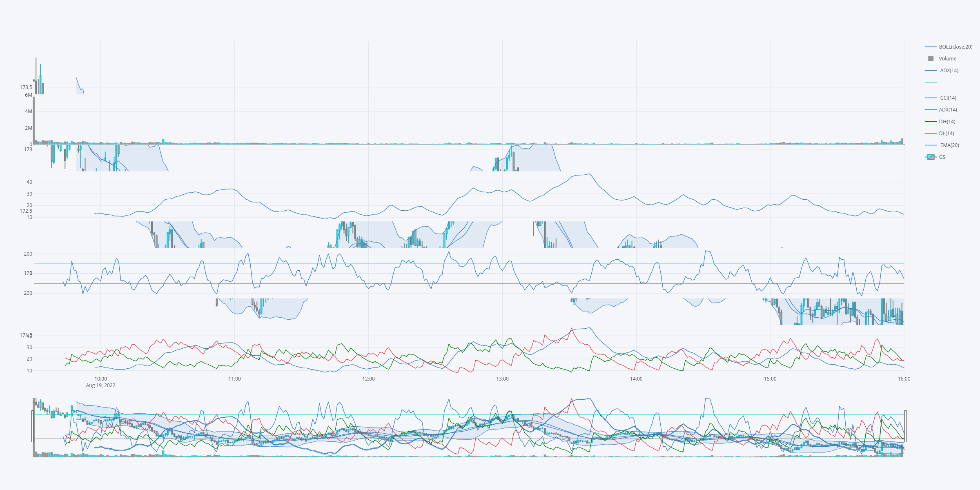Screen dimensions: 980x490
Task: Click the GS candlestick legend icon
Action: (x=931, y=157)
